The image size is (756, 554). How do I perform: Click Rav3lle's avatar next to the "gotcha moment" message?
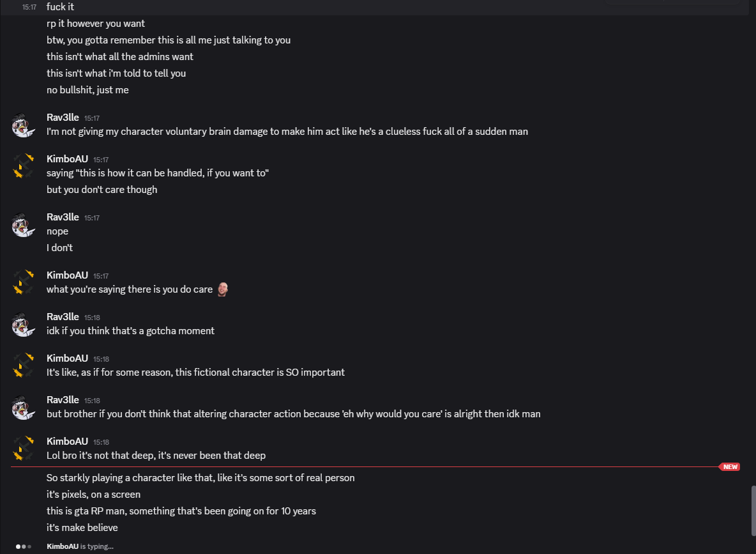click(x=23, y=325)
